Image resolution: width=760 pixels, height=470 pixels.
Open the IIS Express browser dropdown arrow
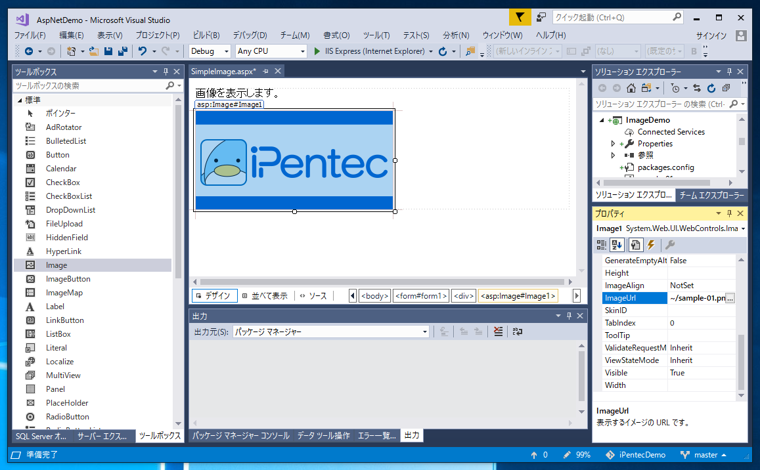pyautogui.click(x=430, y=51)
